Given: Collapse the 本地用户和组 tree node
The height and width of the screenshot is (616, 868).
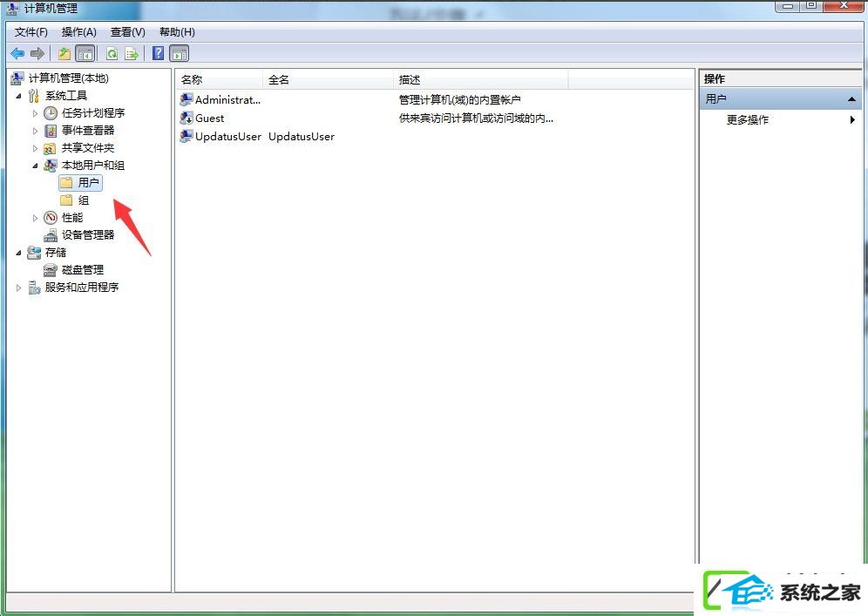Looking at the screenshot, I should point(35,166).
